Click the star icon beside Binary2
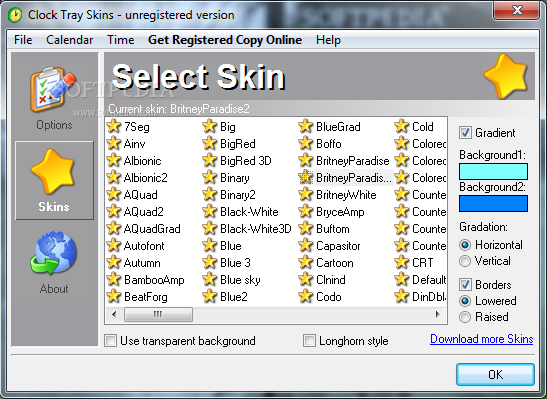Screen dimensions: 547x399 (x=210, y=194)
